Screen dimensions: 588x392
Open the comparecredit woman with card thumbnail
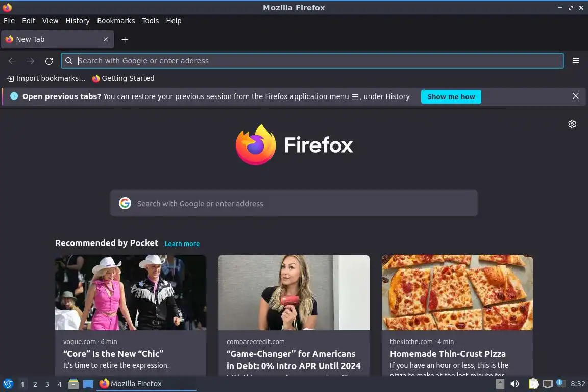tap(293, 292)
